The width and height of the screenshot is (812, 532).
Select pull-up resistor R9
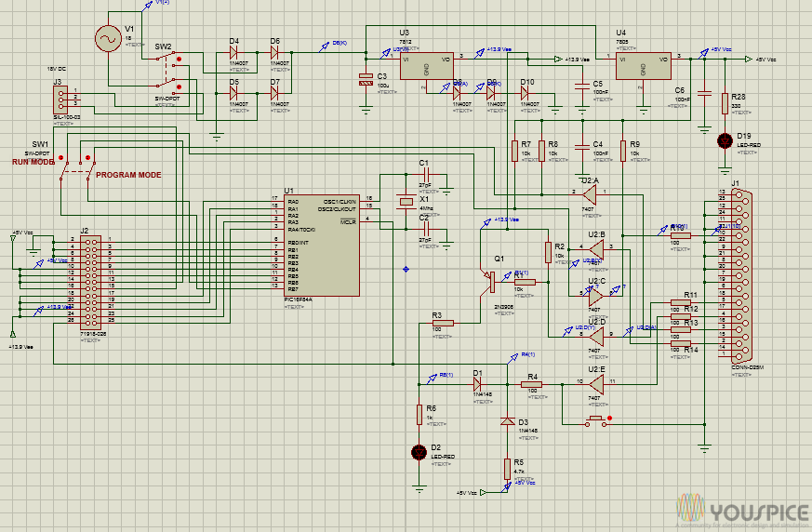623,151
